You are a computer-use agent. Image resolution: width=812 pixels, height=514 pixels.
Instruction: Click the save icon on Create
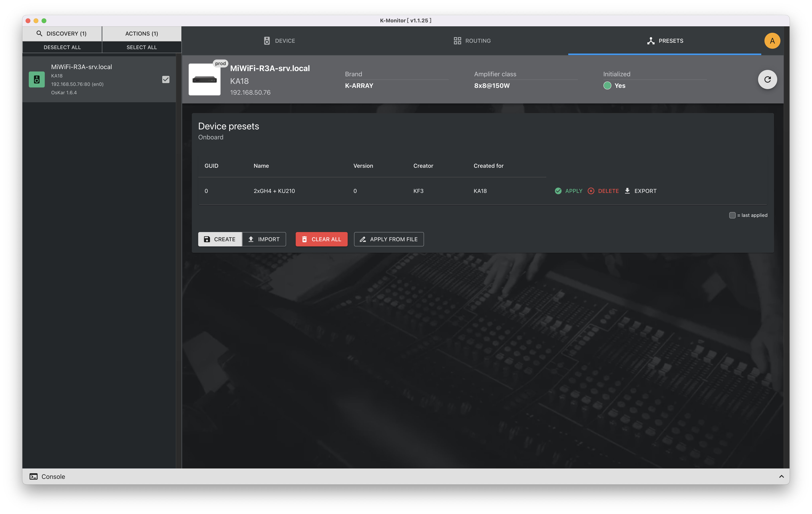point(207,239)
